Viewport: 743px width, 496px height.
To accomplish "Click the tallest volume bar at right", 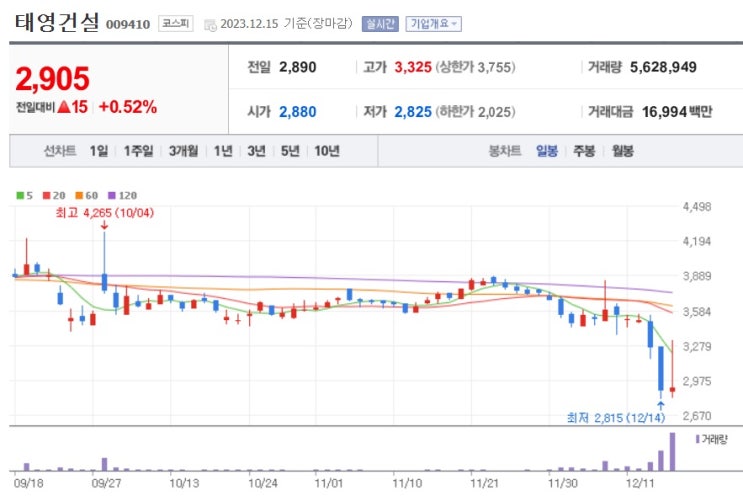I will pos(672,451).
